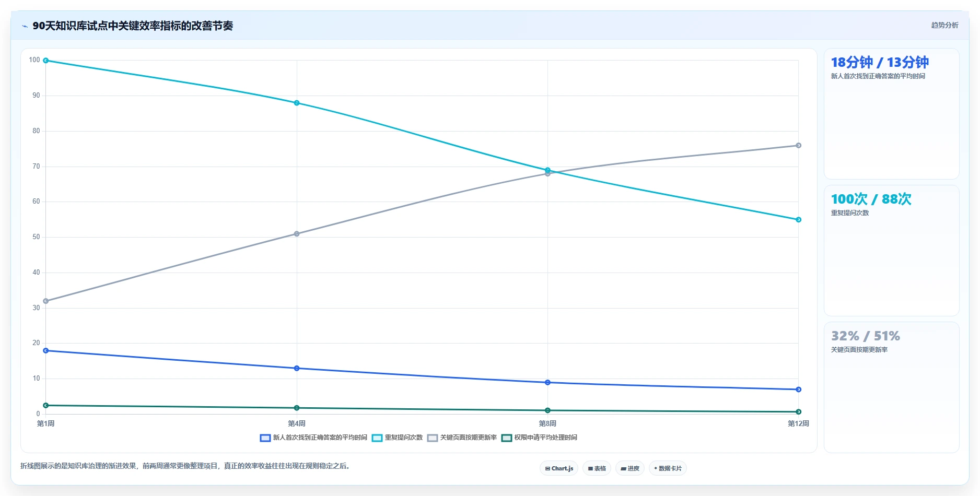Click the dark green data point in 第12周

tap(798, 412)
